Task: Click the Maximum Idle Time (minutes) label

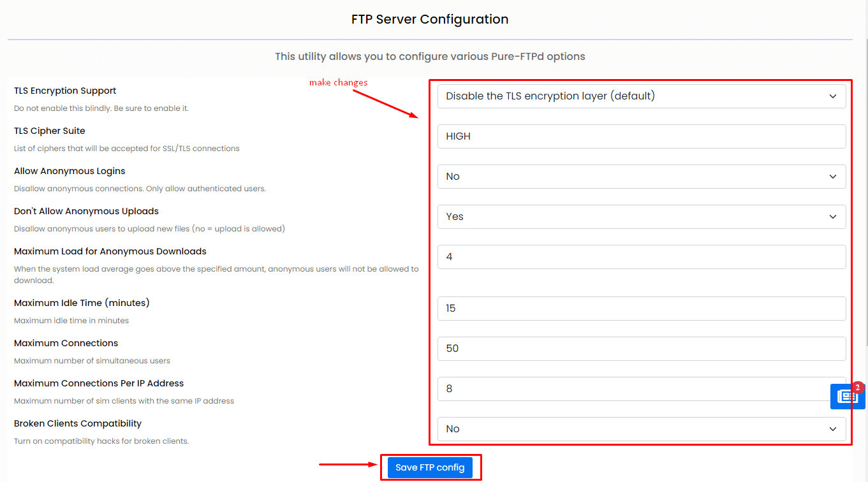Action: [x=82, y=303]
